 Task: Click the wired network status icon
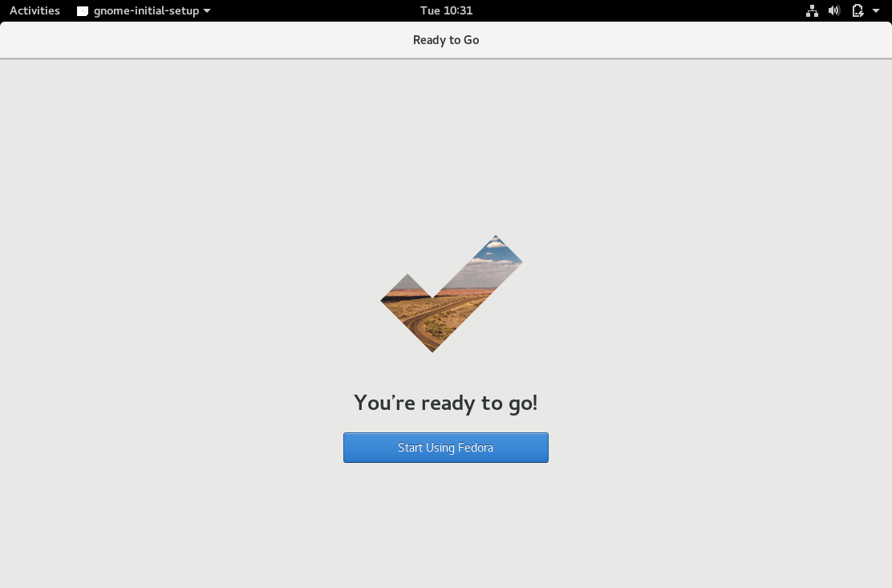(x=812, y=10)
